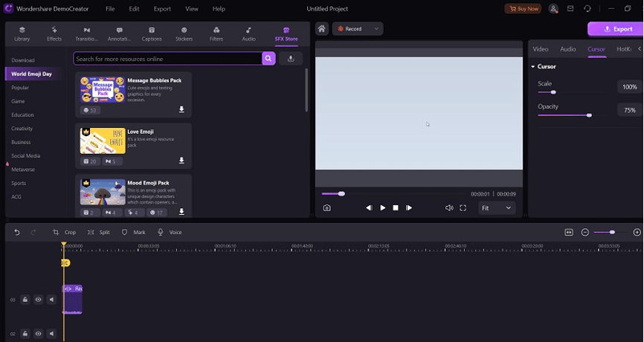Click the magnifier search button

[x=268, y=59]
